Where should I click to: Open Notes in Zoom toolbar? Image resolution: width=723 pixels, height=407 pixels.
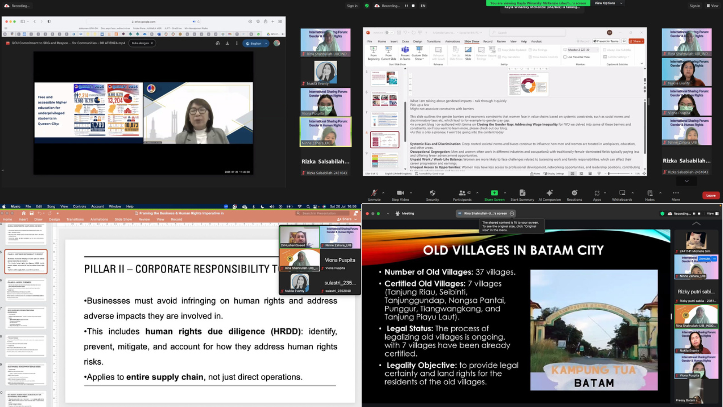pyautogui.click(x=650, y=195)
